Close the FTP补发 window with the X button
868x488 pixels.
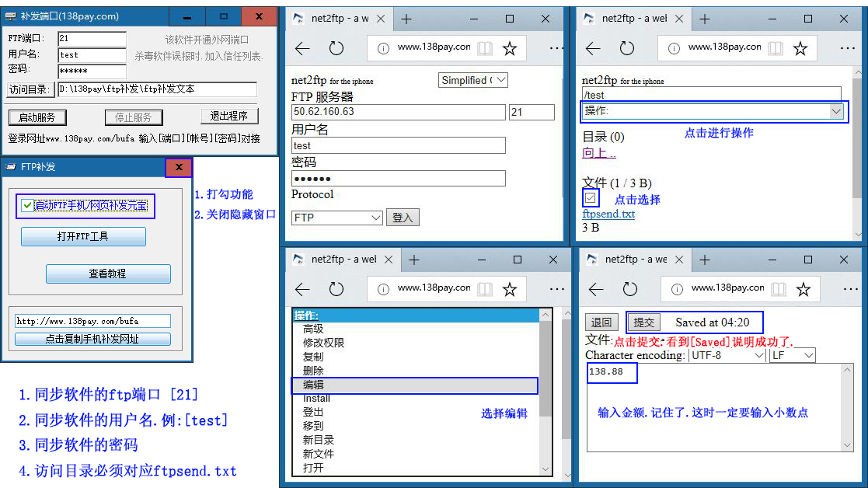[179, 167]
